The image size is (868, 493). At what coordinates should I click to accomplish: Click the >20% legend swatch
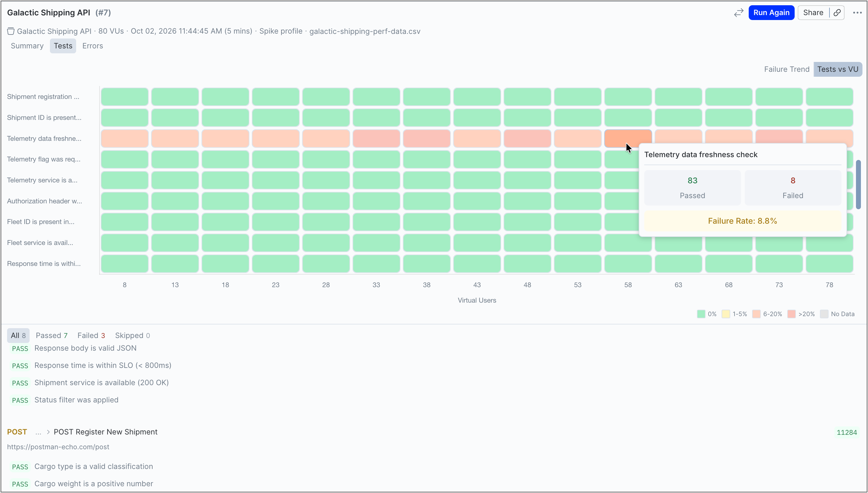click(x=792, y=314)
